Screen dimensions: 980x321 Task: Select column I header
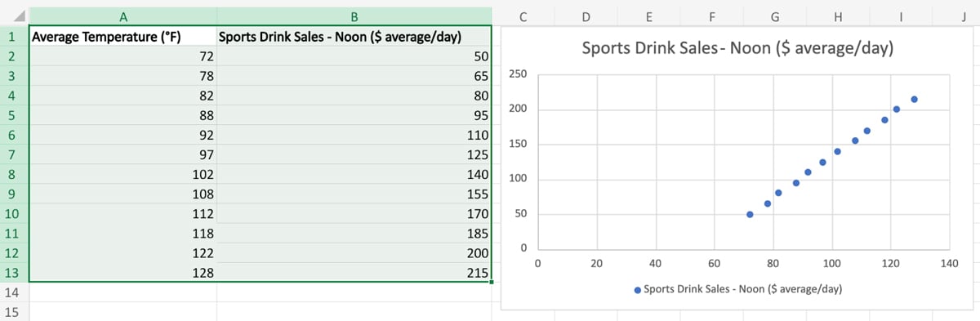coord(900,16)
